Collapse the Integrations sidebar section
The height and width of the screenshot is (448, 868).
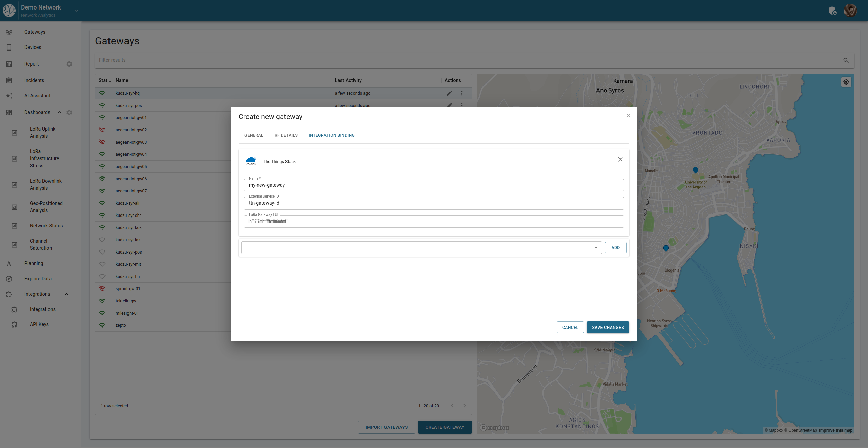67,294
